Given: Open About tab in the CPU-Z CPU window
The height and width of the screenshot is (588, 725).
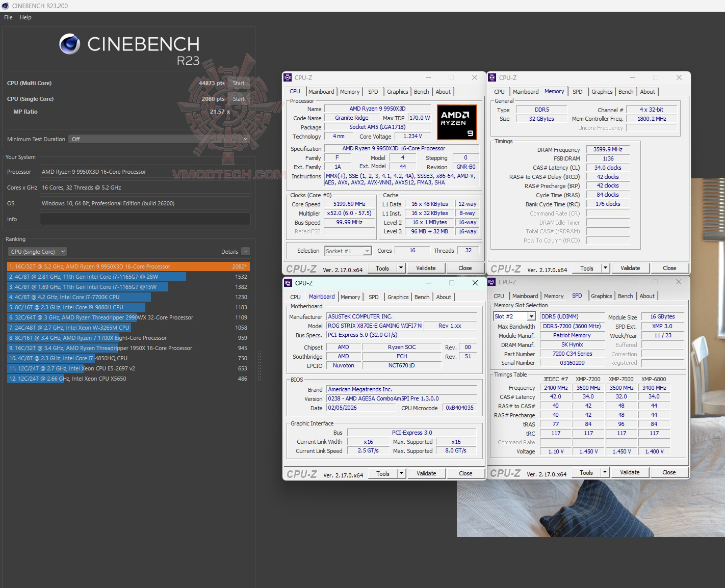Looking at the screenshot, I should 443,92.
